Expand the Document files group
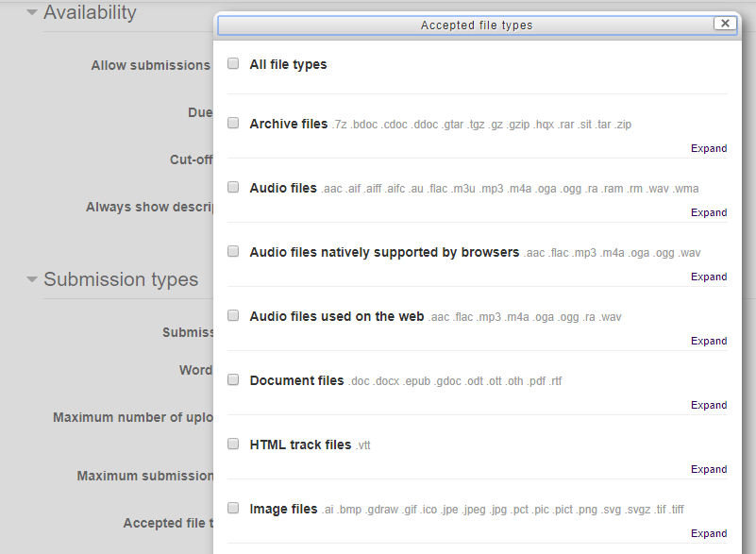Screen dimensions: 756x554 pyautogui.click(x=709, y=405)
